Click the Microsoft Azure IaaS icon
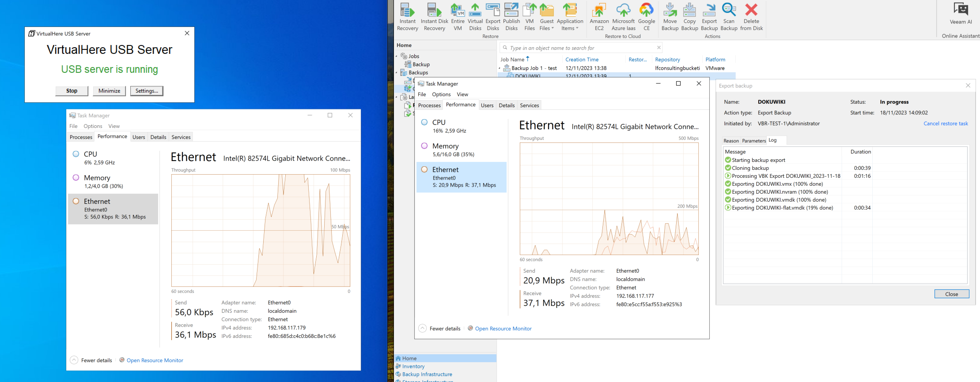Screen dimensions: 980x382 [623, 17]
